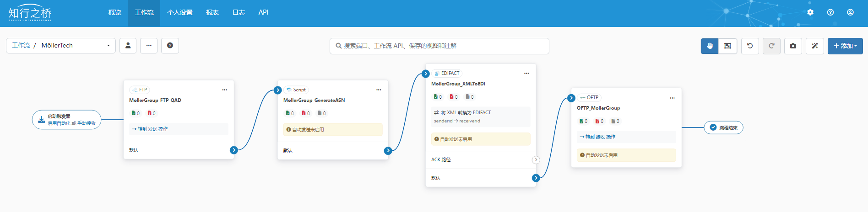
Task: Open the 个人设置 tab
Action: click(x=180, y=13)
